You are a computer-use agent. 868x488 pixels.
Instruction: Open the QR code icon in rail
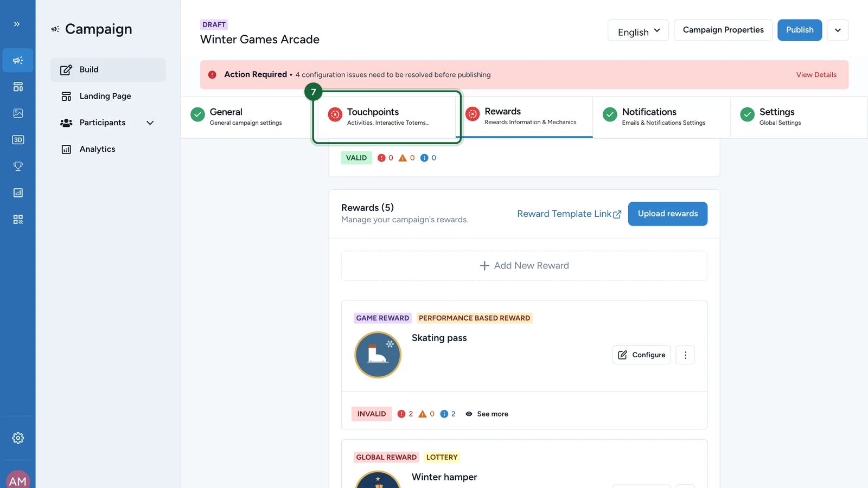click(x=18, y=220)
